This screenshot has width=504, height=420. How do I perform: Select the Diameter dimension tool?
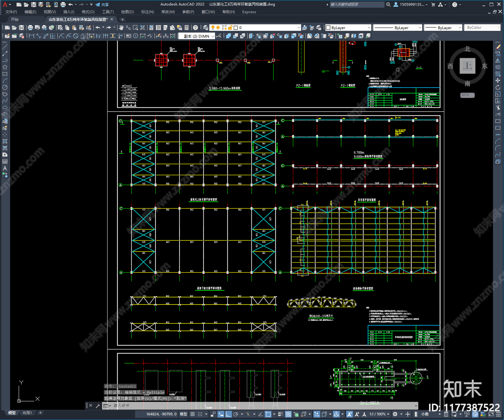click(76, 36)
